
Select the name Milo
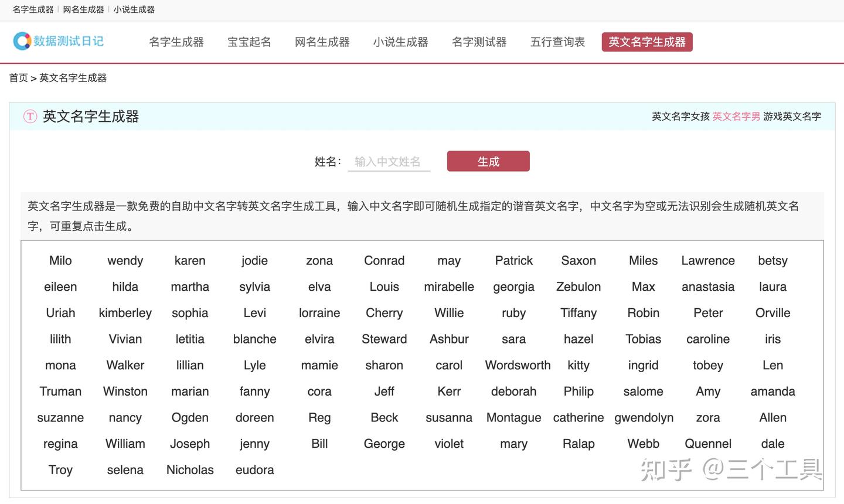(60, 261)
